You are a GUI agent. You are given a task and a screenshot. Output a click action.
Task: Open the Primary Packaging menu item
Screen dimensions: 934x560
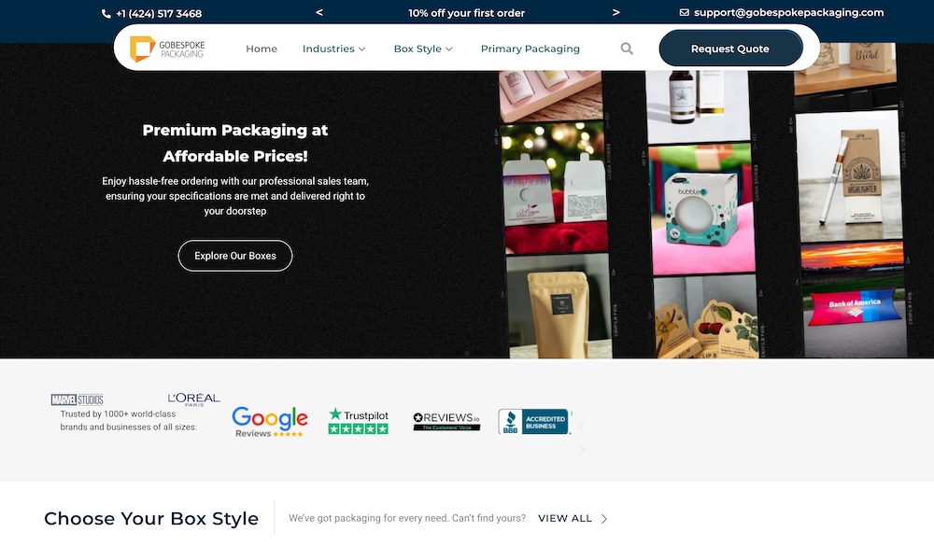530,49
